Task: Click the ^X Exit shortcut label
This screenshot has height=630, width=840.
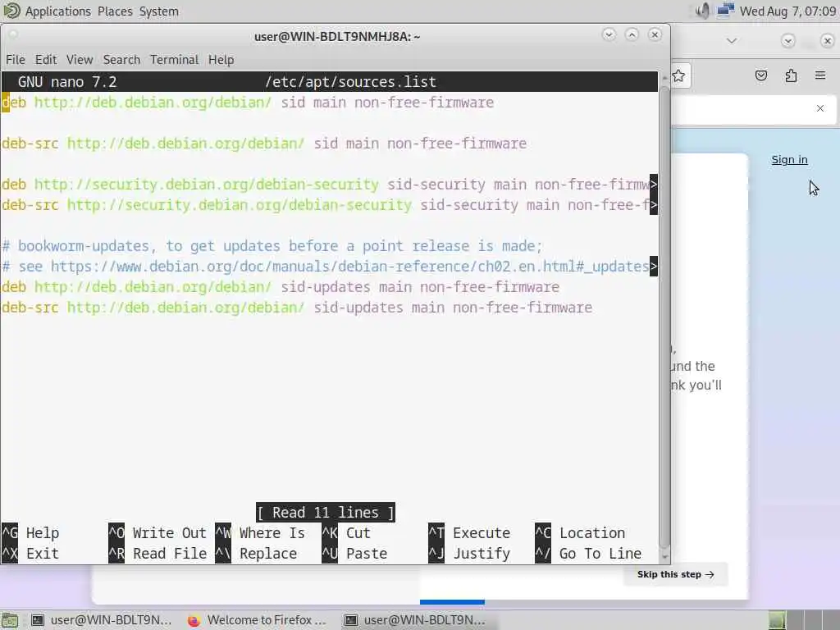Action: tap(30, 554)
